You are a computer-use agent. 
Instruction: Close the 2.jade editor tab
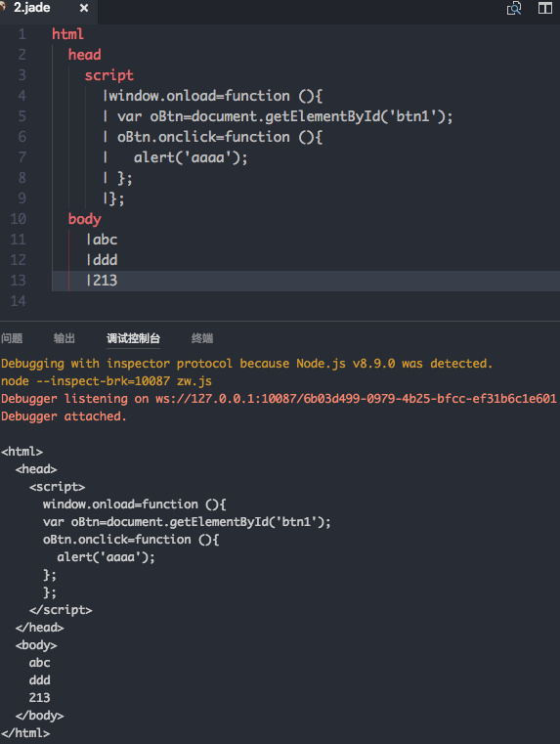[84, 8]
